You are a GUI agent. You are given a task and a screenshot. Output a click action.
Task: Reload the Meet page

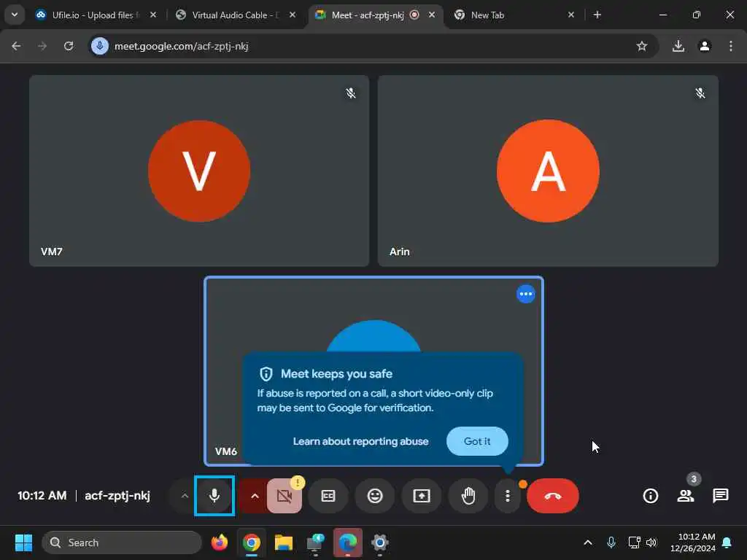69,46
